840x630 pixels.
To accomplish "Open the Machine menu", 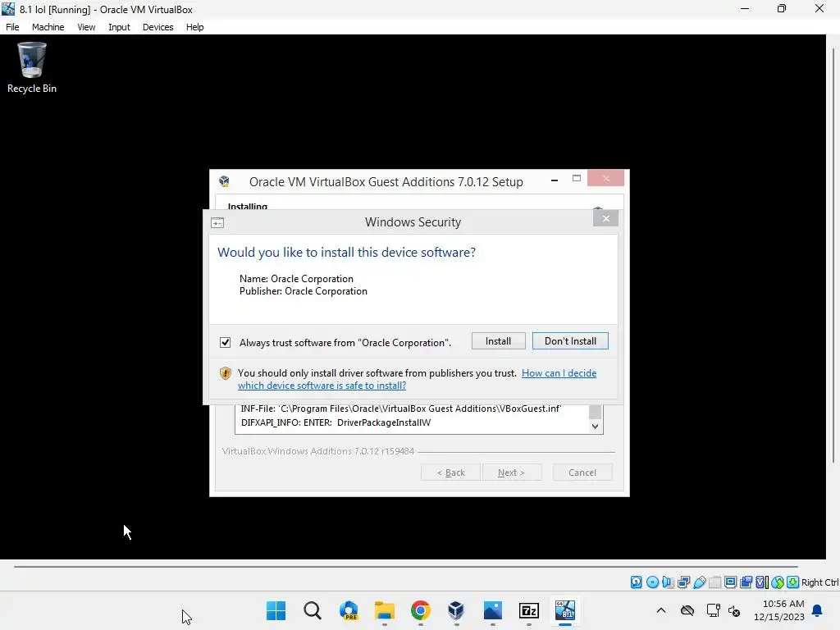I will click(48, 27).
